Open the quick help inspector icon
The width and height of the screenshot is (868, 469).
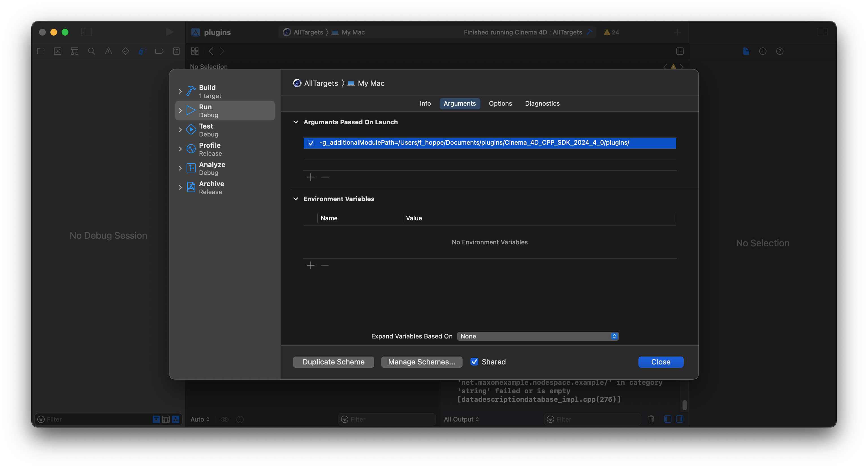point(780,51)
